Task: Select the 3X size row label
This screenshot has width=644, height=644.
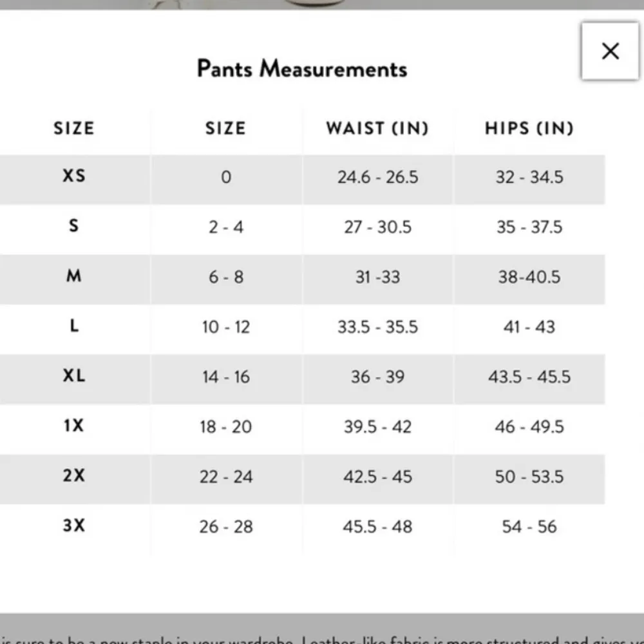Action: (x=74, y=526)
